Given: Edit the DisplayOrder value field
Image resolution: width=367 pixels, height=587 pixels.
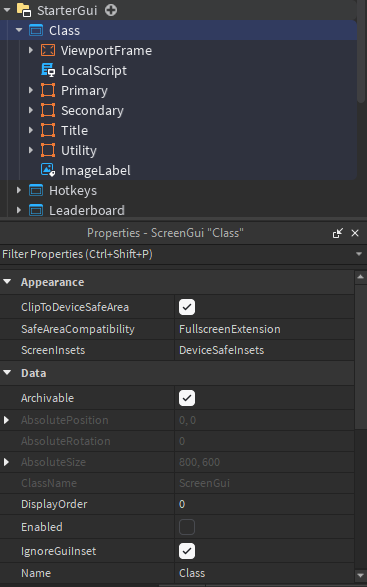Looking at the screenshot, I should [x=264, y=504].
